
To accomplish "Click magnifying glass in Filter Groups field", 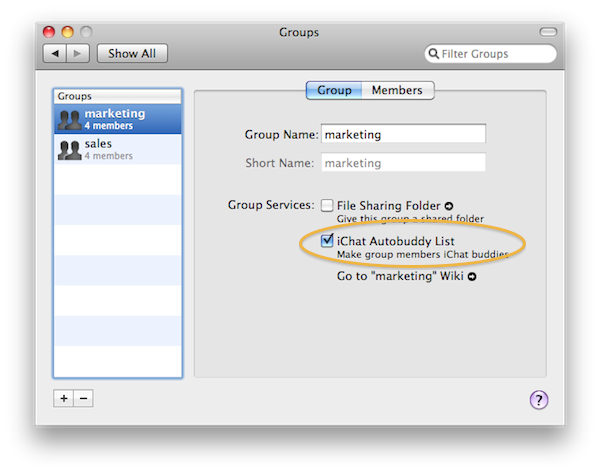I will tap(435, 54).
